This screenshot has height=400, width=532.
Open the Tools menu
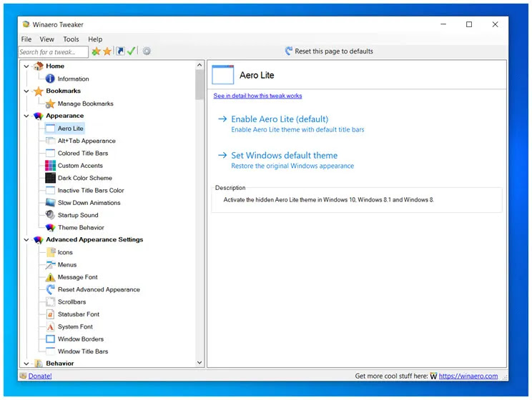coord(71,39)
